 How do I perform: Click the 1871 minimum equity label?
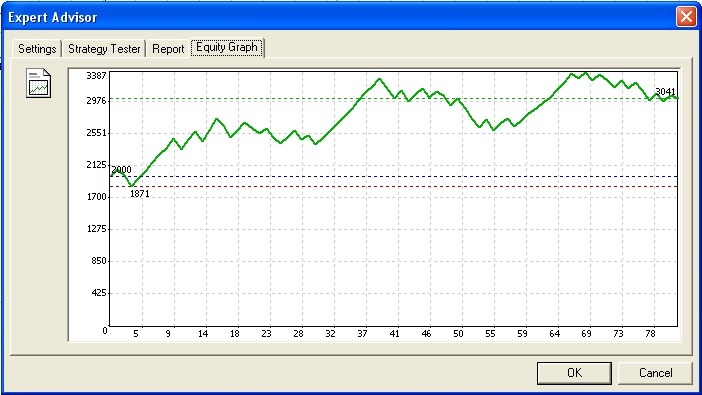[140, 194]
